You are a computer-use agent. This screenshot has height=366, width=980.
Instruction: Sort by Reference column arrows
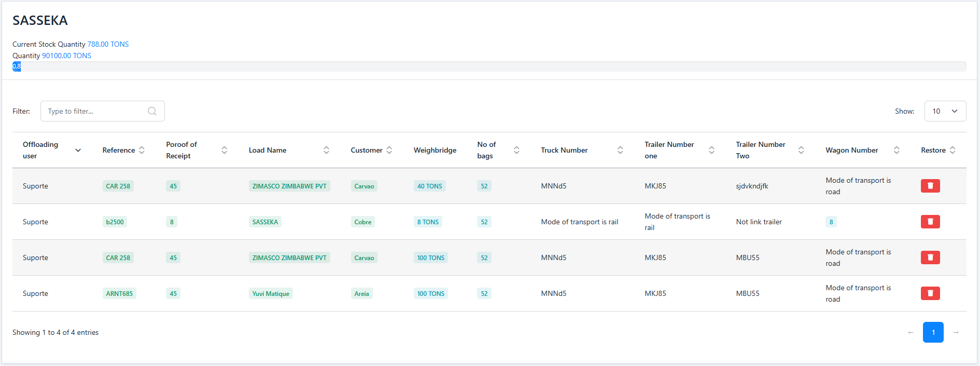click(142, 150)
